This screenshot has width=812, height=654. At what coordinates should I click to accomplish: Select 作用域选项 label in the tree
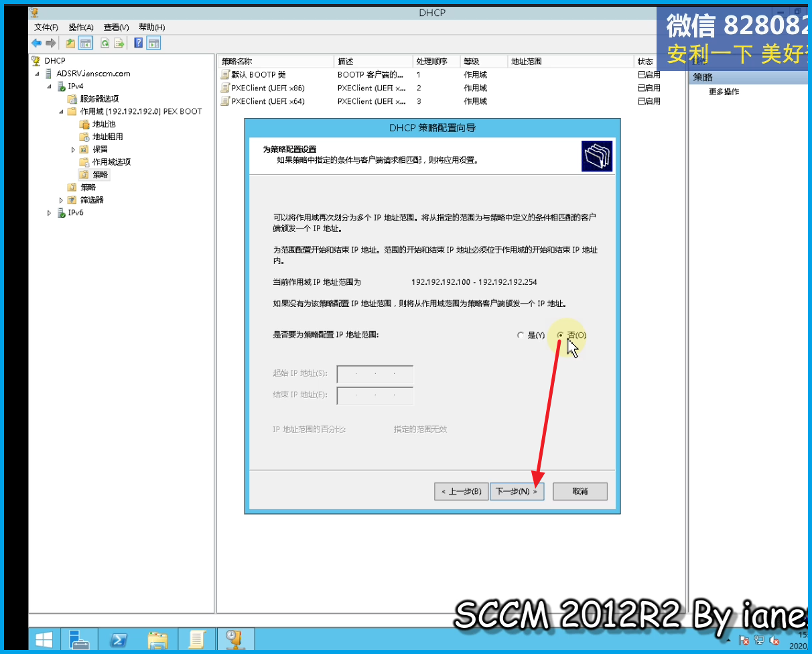111,162
